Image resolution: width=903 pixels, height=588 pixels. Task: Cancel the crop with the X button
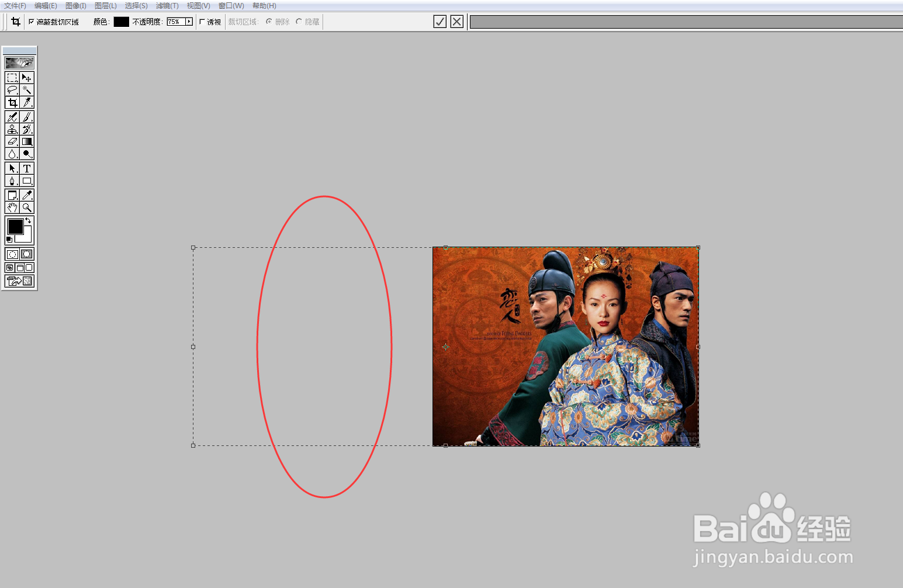pyautogui.click(x=457, y=22)
